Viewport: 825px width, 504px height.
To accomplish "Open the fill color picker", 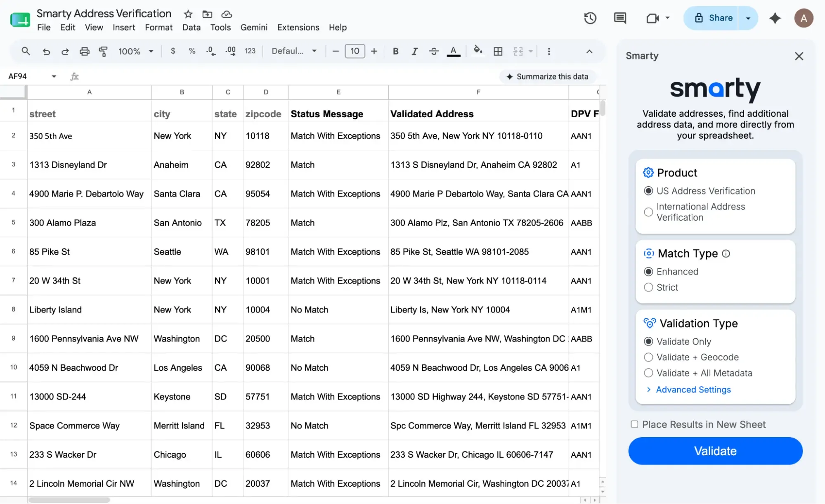I will click(x=478, y=51).
